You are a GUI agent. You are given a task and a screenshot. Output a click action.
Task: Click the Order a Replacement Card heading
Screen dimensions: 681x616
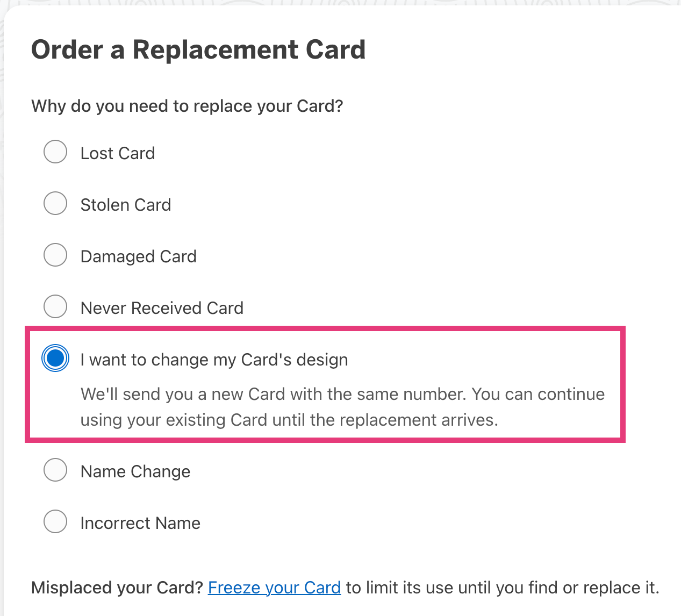tap(198, 49)
